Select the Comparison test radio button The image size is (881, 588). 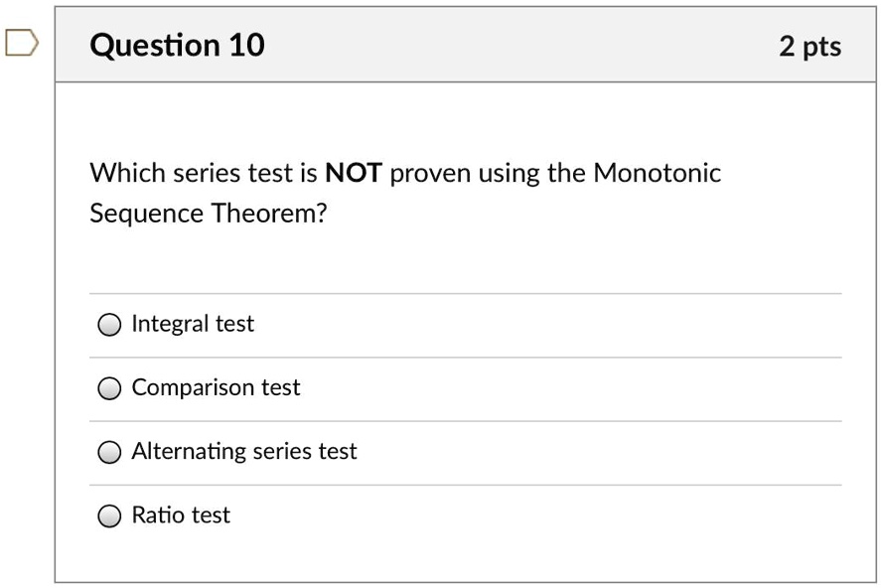click(x=108, y=388)
